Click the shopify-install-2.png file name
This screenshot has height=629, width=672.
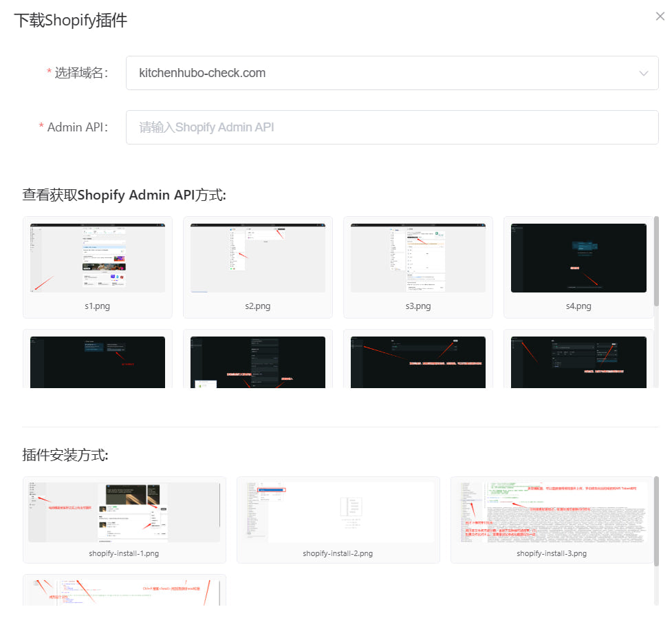tap(338, 553)
